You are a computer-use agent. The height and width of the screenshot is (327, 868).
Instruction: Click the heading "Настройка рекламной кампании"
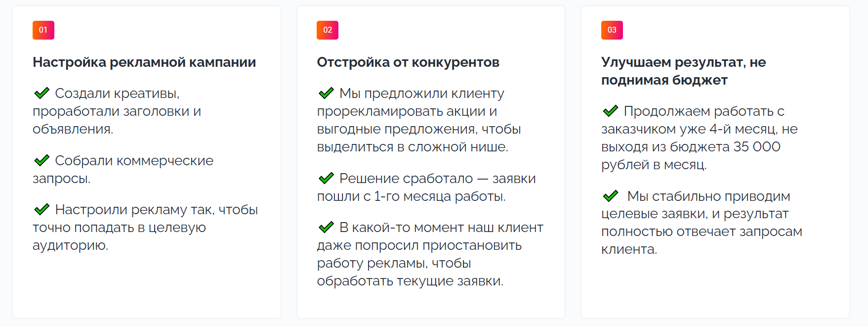pos(144,62)
